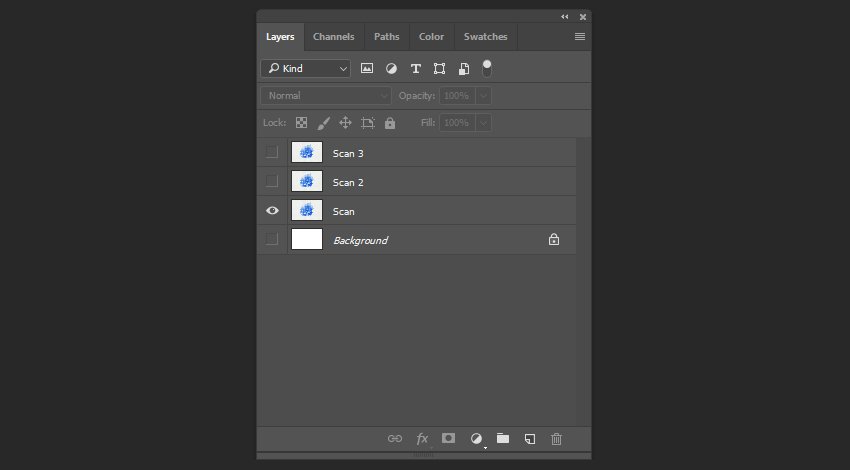Open the Kind filter dropdown
This screenshot has width=850, height=470.
click(x=306, y=69)
